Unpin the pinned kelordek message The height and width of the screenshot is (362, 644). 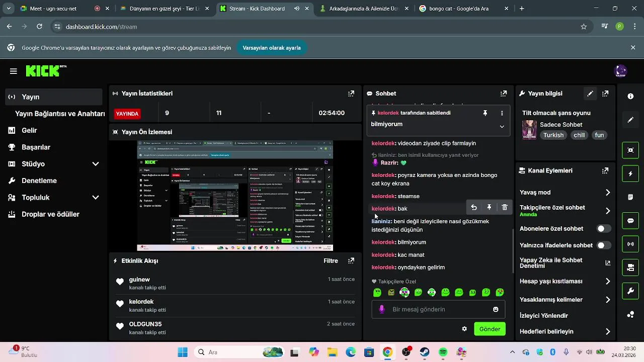[x=485, y=114]
